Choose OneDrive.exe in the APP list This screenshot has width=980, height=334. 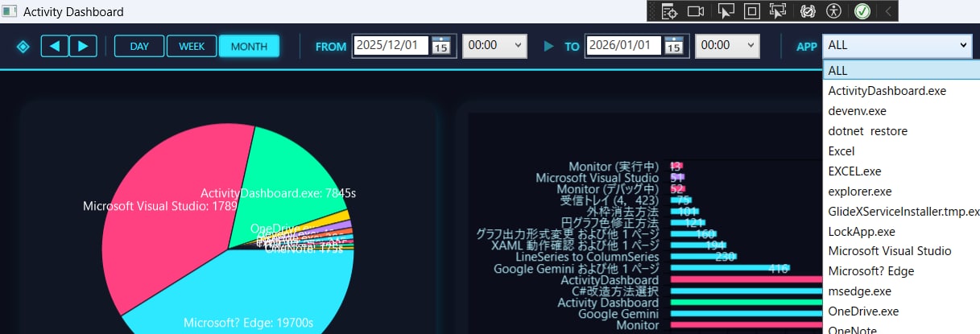click(x=901, y=311)
